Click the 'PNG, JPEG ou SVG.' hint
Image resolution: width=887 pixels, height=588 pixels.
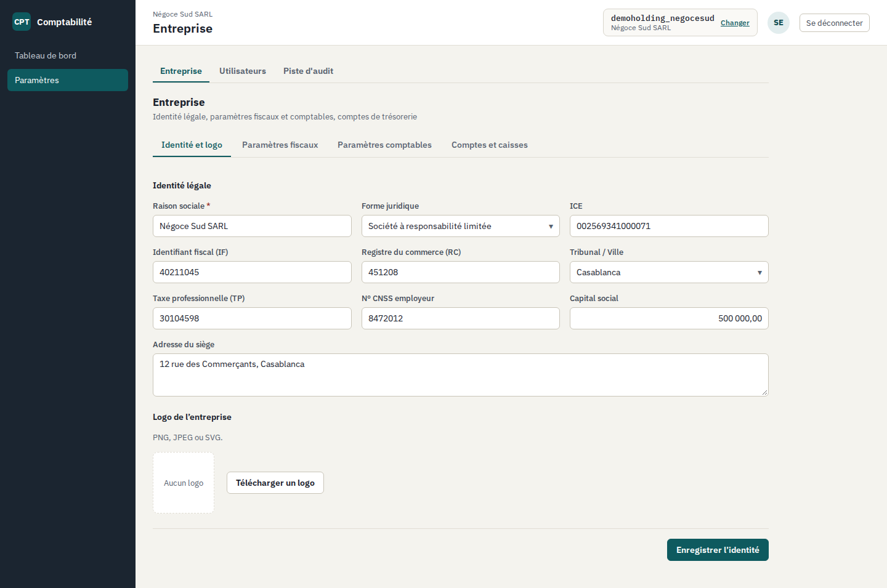(x=188, y=437)
